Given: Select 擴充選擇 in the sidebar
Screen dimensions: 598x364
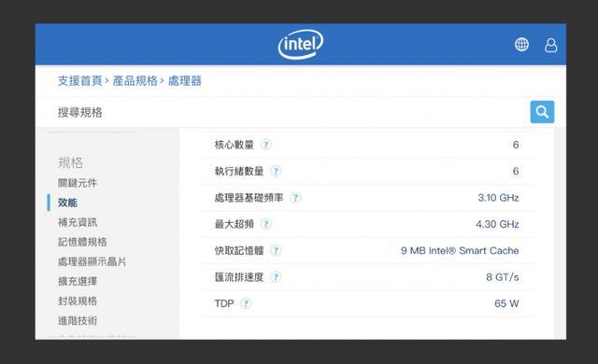Looking at the screenshot, I should click(78, 281).
